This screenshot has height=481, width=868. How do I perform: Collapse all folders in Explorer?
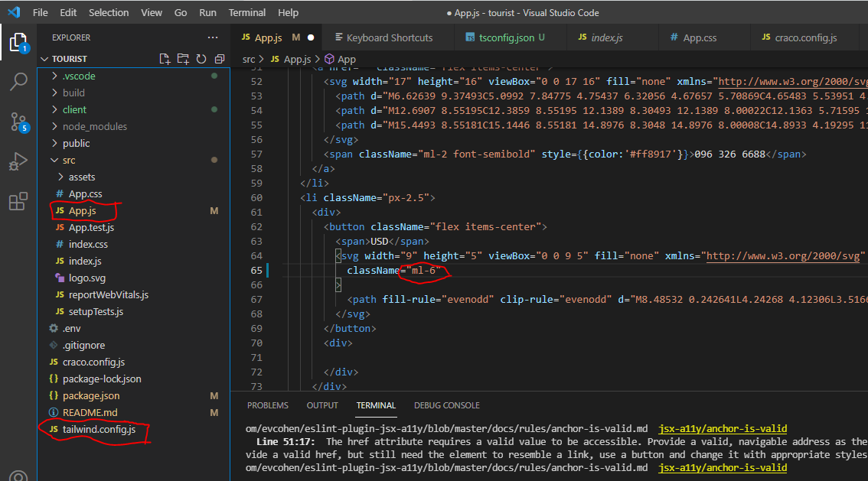220,59
